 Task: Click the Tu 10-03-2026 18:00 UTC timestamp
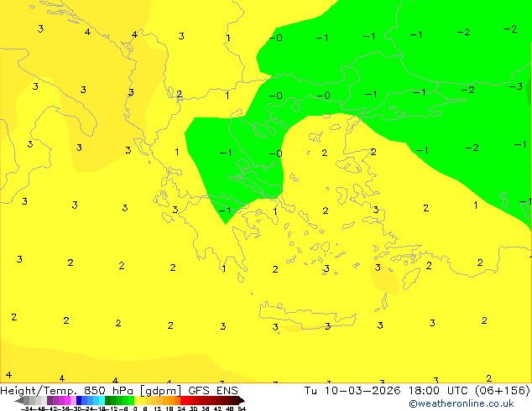click(387, 391)
